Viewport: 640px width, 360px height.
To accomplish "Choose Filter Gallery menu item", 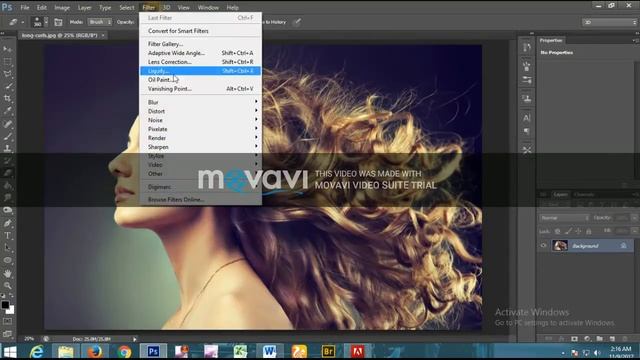I will (200, 44).
